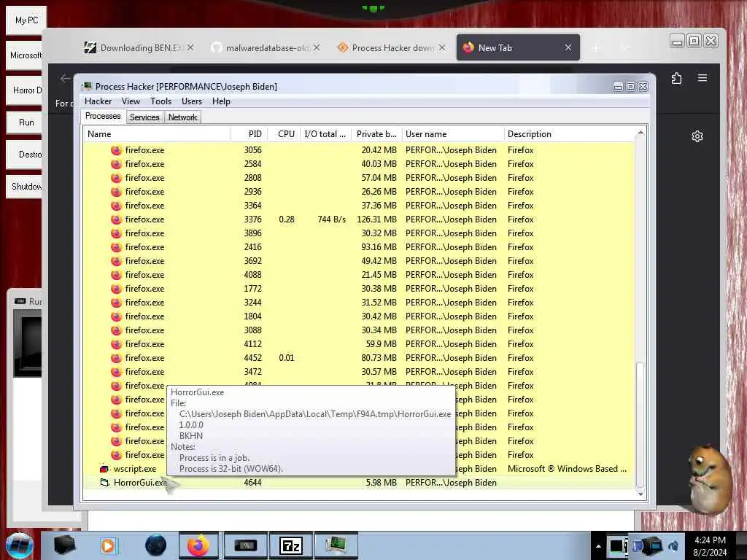
Task: Show hidden system tray icons
Action: point(598,546)
